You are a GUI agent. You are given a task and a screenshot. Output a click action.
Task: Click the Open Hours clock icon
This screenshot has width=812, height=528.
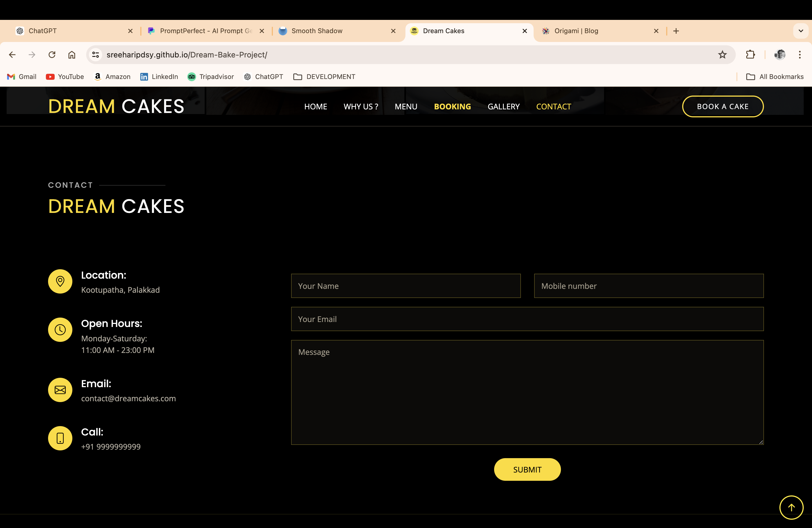click(x=60, y=330)
